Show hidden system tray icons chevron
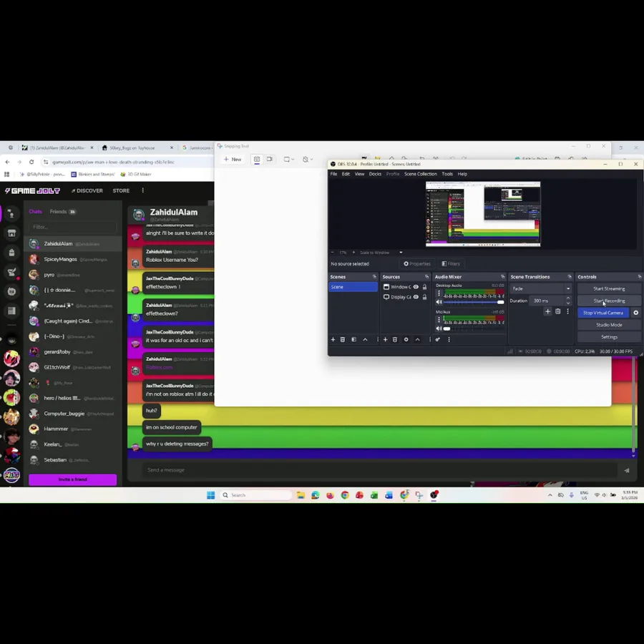Image resolution: width=644 pixels, height=644 pixels. [550, 495]
